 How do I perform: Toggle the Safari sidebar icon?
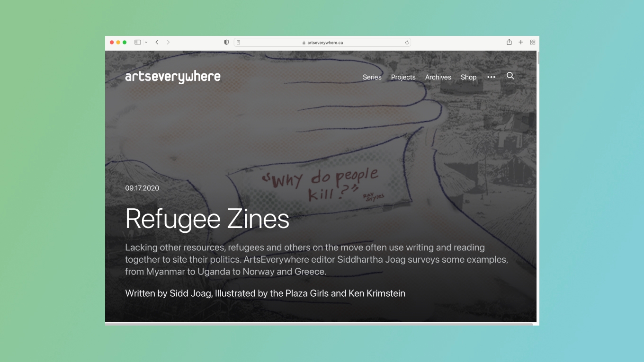tap(138, 42)
